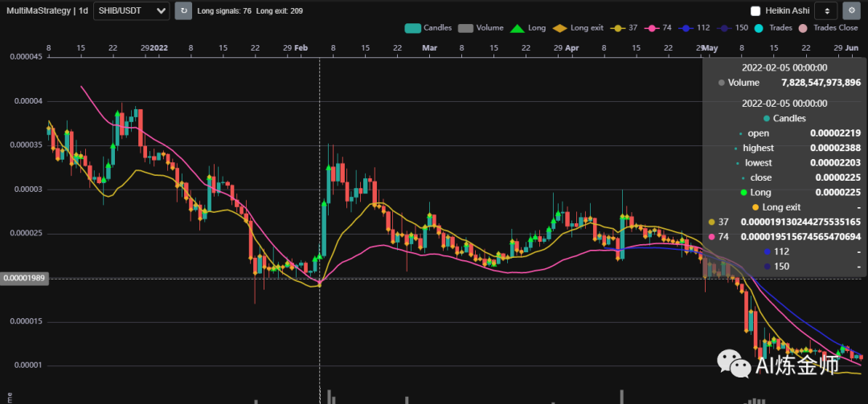Screen dimensions: 868x404
Task: Click the May label on time axis
Action: pyautogui.click(x=710, y=48)
